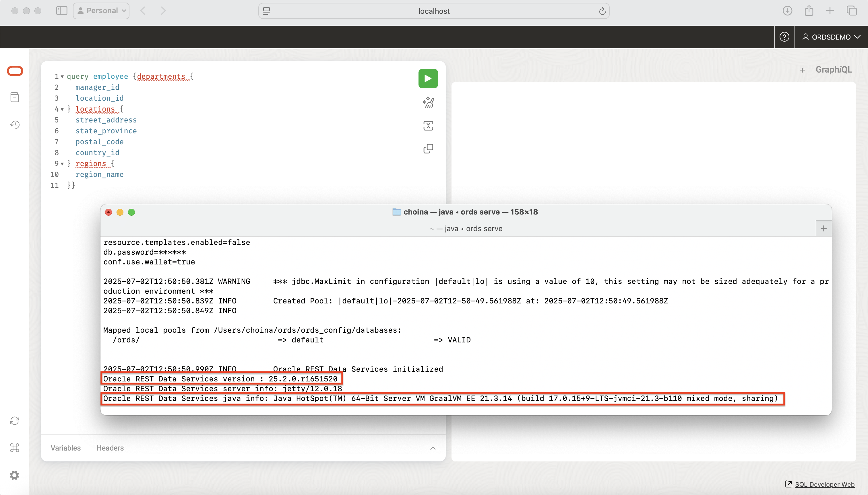Open GraphiQL settings gear icon
The height and width of the screenshot is (495, 868).
tap(15, 475)
